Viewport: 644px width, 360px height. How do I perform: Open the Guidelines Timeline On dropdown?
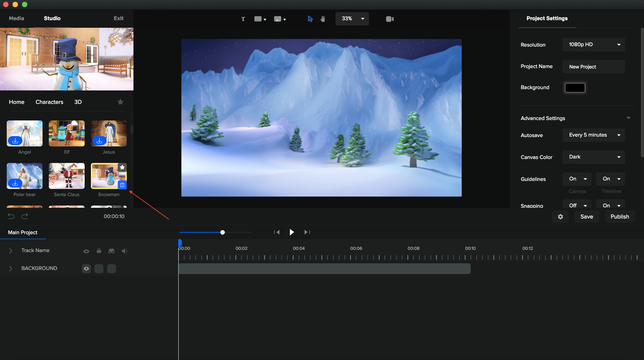tap(610, 179)
